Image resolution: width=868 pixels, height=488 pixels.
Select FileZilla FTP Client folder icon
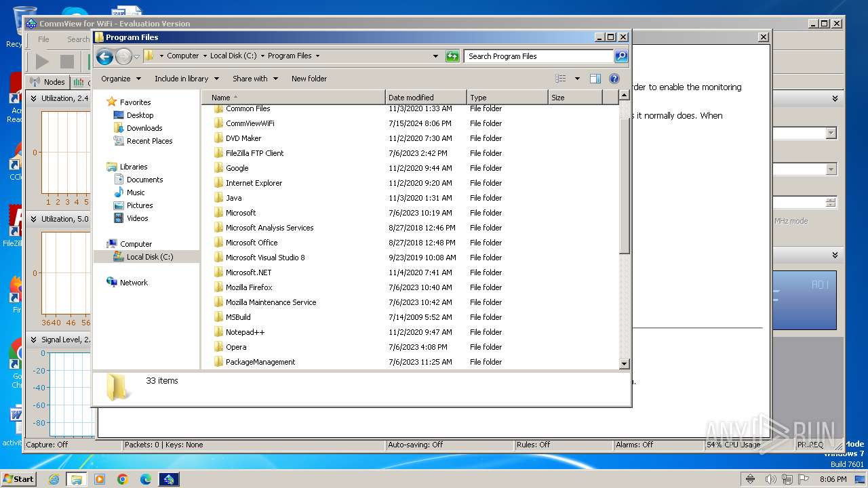click(x=218, y=153)
